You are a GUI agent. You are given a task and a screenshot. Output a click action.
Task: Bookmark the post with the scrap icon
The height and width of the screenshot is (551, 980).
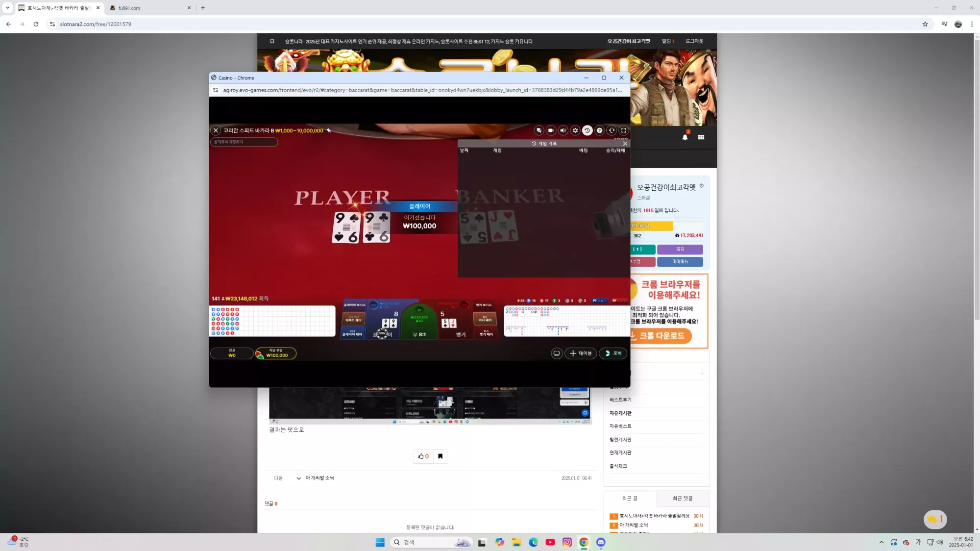click(440, 456)
